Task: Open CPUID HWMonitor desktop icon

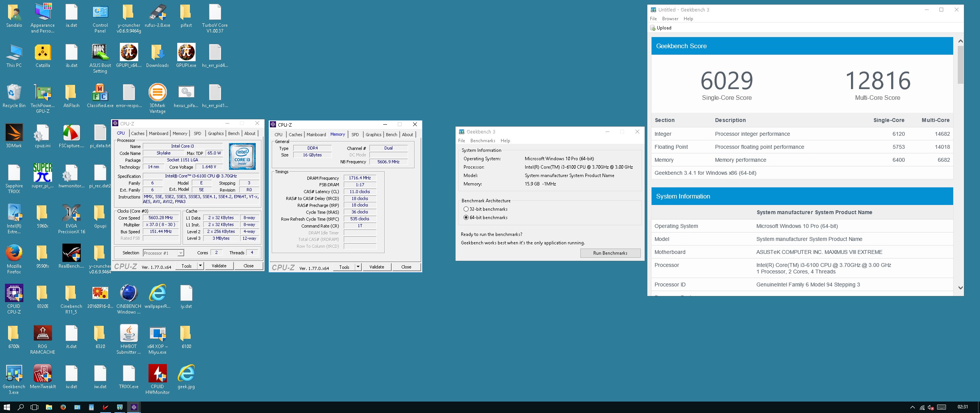Action: [157, 380]
